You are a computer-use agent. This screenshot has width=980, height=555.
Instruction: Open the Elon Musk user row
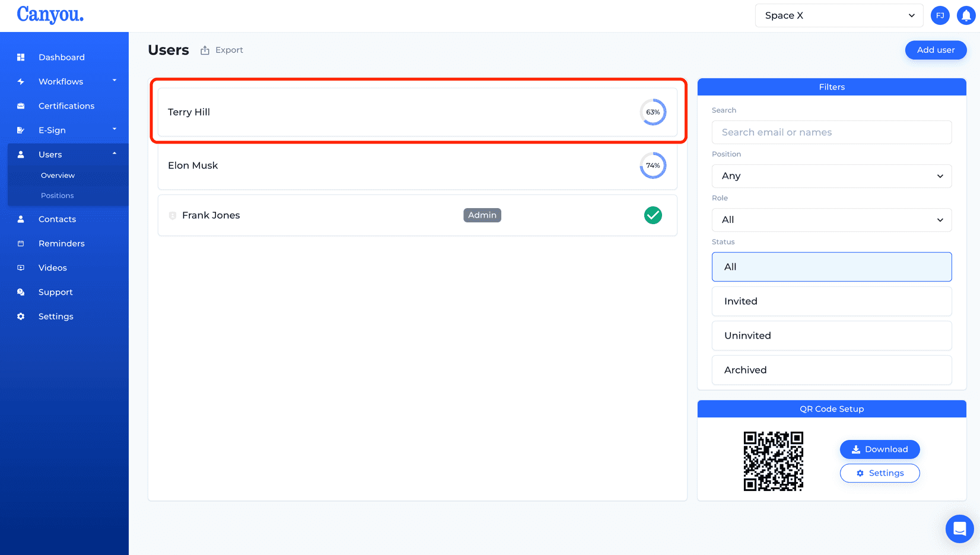click(418, 165)
